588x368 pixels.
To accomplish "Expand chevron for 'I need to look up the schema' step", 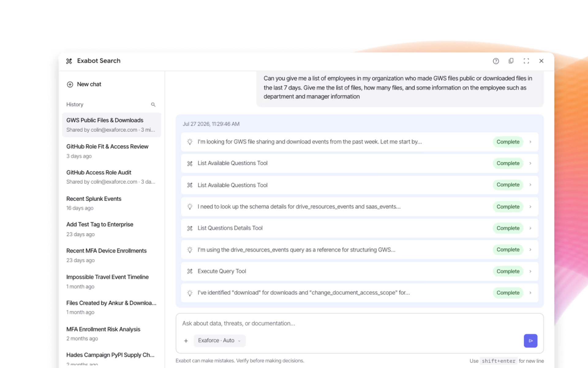I will point(530,207).
